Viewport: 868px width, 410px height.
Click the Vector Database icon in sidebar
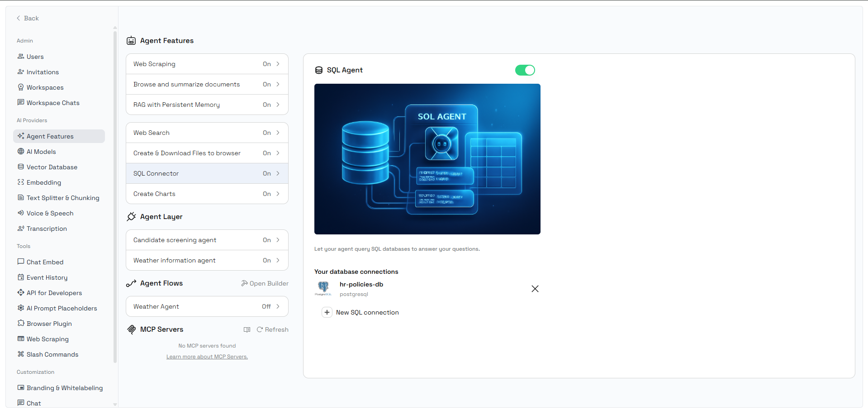21,167
